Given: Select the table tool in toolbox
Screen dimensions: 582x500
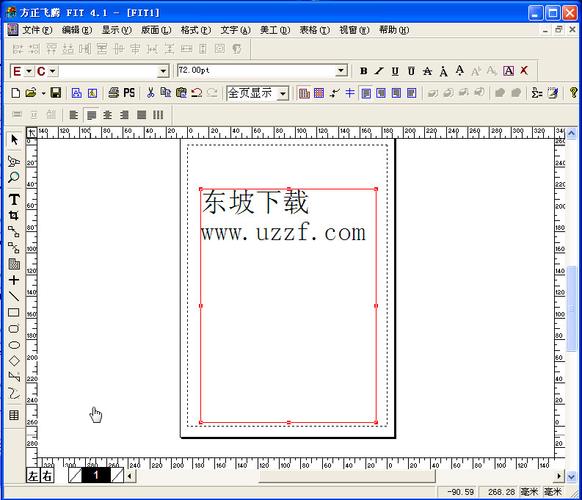Looking at the screenshot, I should 14,415.
